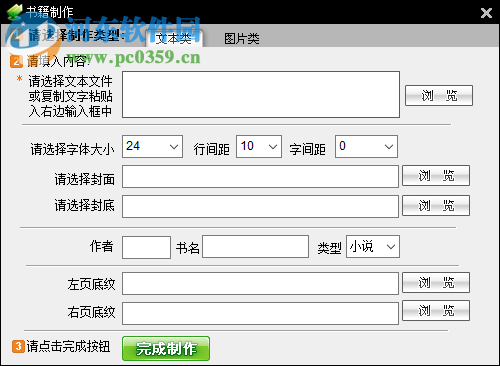Click the 请选择封底 path field
The width and height of the screenshot is (500, 366).
pyautogui.click(x=260, y=207)
